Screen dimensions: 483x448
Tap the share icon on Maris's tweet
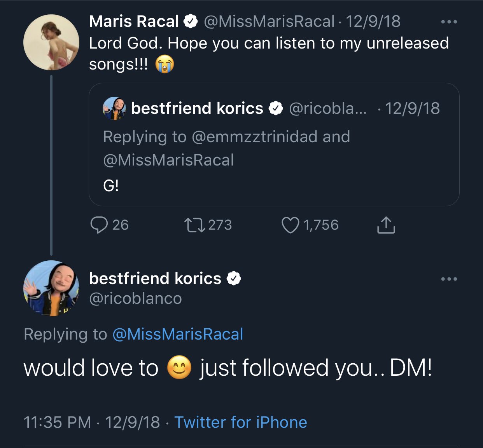click(386, 225)
